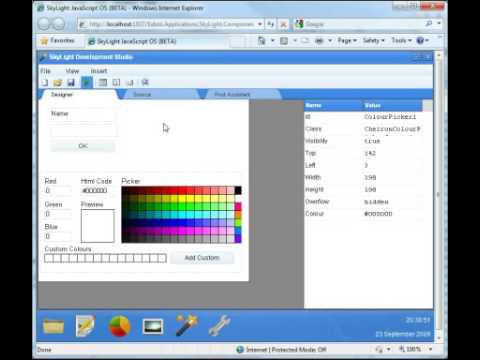Pick the magenta swatch in the picker's right column

[238, 207]
